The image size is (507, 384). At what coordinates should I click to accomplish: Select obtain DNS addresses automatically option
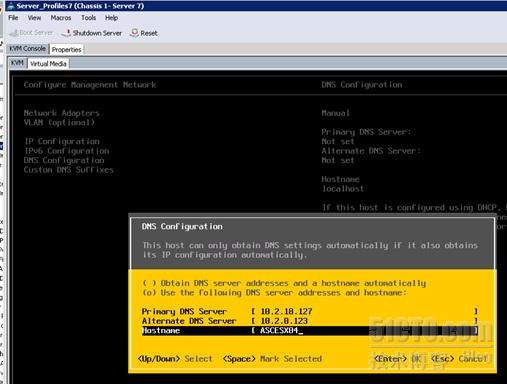coord(284,283)
